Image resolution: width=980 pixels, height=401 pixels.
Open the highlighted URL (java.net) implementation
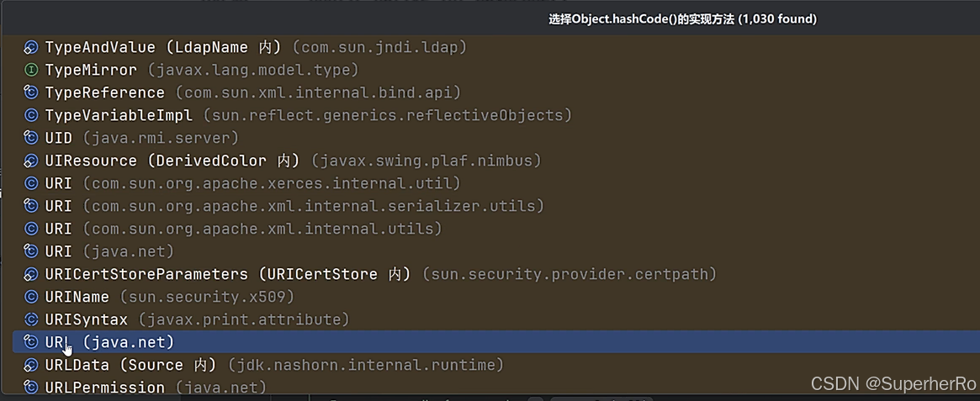(x=490, y=342)
